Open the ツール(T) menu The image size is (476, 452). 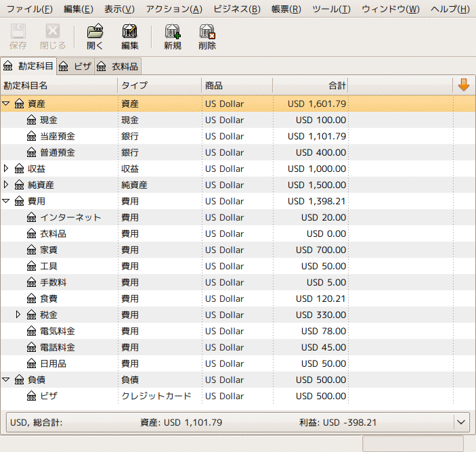click(x=331, y=9)
